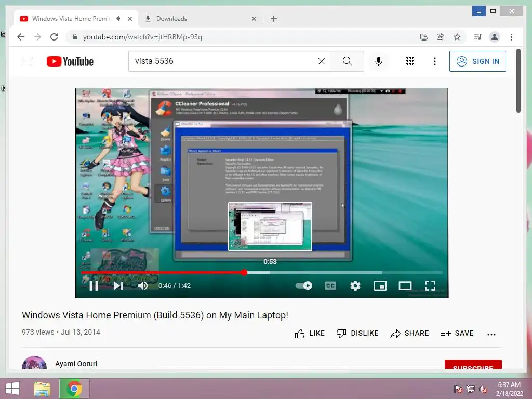This screenshot has height=399, width=532.
Task: Open more actions ellipsis below the video
Action: pos(491,334)
